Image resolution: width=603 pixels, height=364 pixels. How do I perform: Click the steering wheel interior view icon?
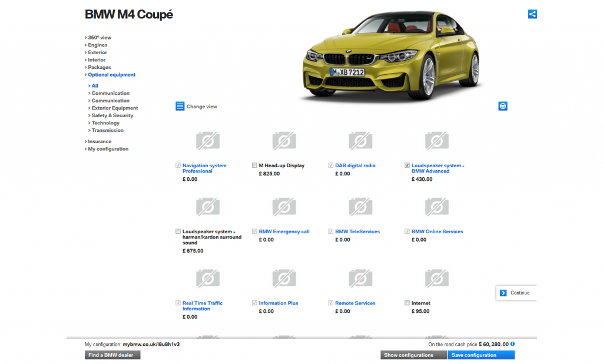503,106
